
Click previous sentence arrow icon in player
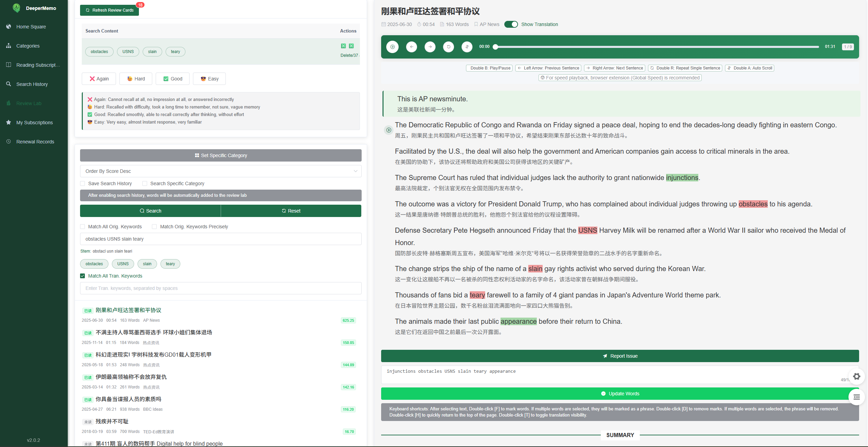(412, 47)
